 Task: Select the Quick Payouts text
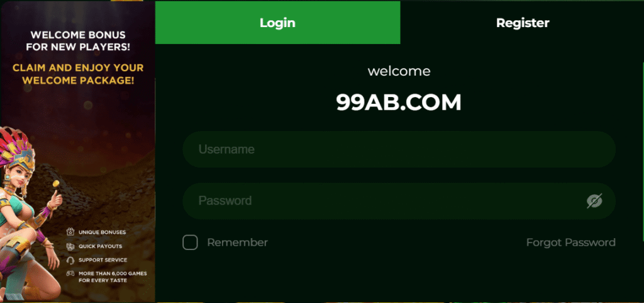pyautogui.click(x=100, y=246)
